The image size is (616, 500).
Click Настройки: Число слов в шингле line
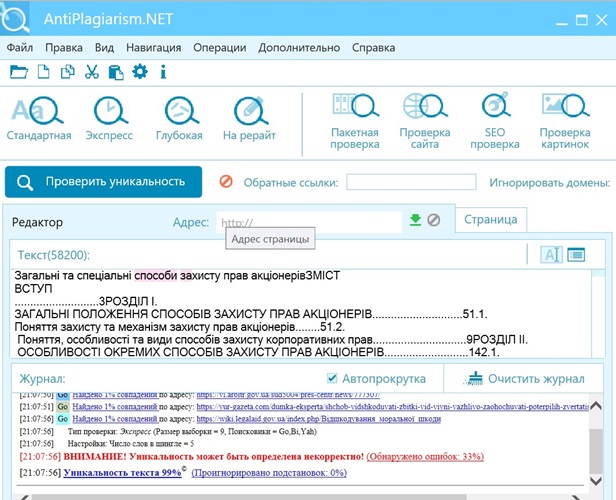click(131, 444)
